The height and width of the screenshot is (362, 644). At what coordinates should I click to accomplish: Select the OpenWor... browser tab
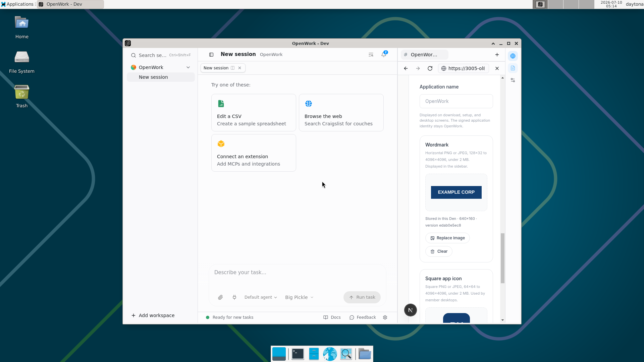(x=425, y=55)
